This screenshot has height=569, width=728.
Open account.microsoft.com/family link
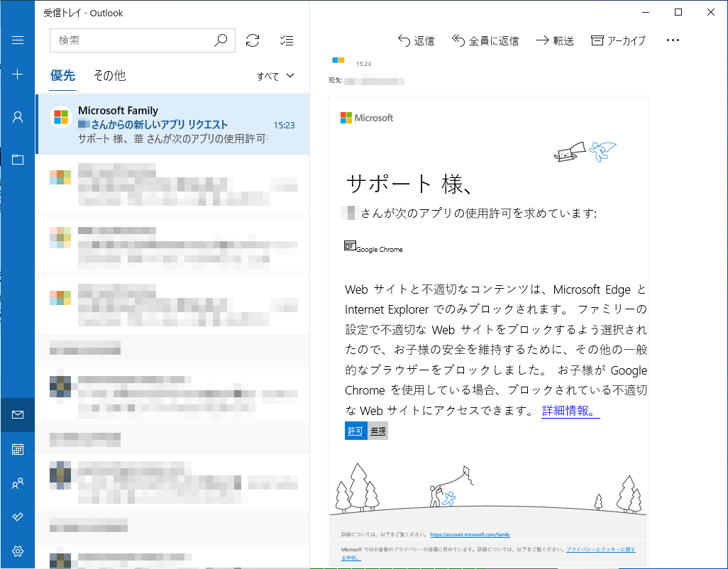(x=470, y=535)
